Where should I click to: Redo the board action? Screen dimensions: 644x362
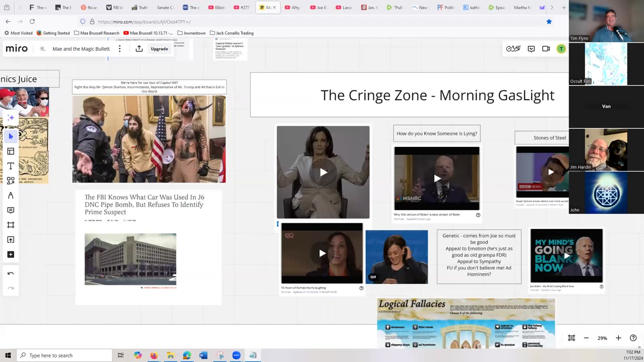(11, 289)
